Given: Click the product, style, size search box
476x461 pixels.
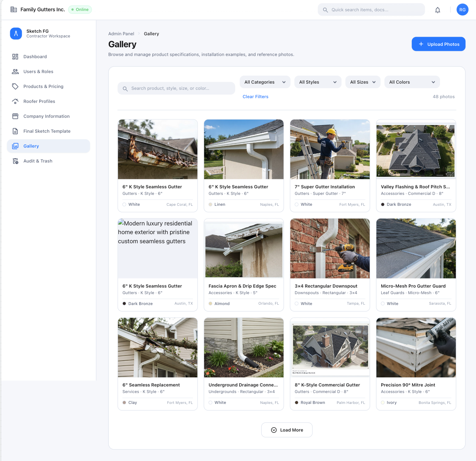Looking at the screenshot, I should (x=176, y=88).
